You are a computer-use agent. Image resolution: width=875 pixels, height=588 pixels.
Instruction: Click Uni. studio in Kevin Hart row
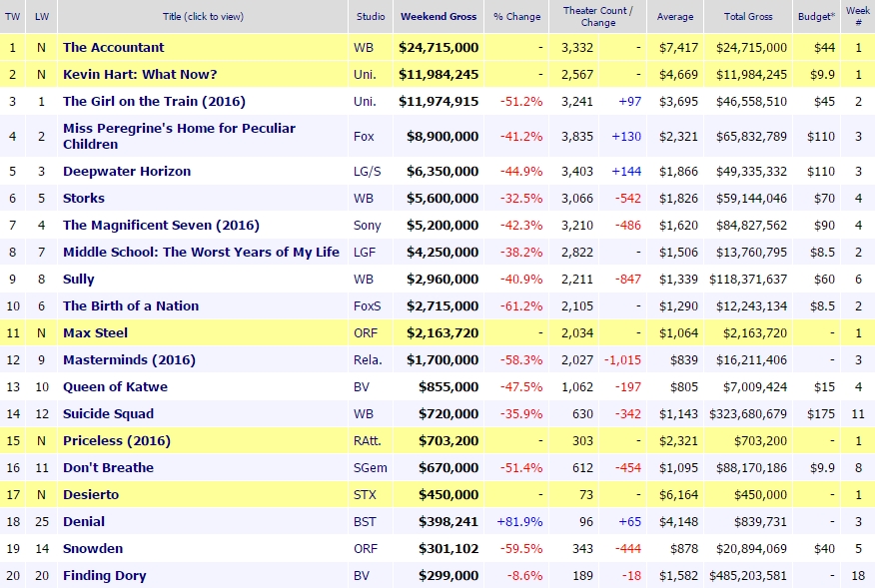[x=365, y=74]
